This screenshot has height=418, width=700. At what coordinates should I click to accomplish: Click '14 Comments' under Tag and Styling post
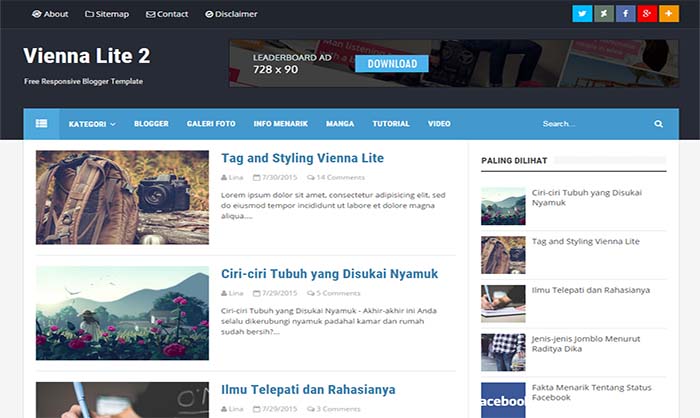pos(336,177)
